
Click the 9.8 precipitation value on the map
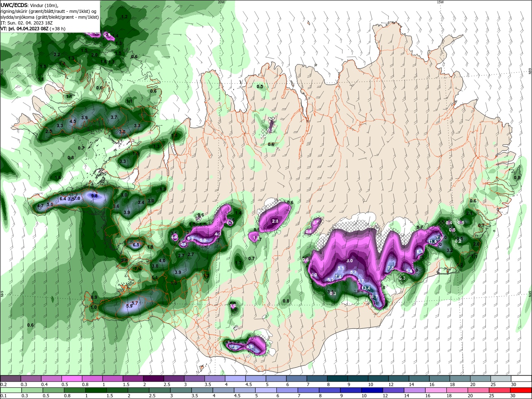[x=94, y=196]
